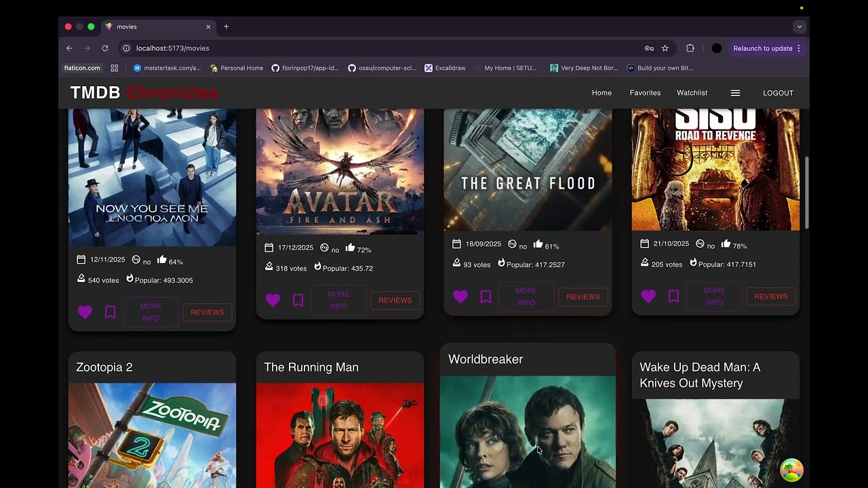Click MORE INFO on Avatar Fire and Ash
This screenshot has height=488, width=868.
[338, 300]
